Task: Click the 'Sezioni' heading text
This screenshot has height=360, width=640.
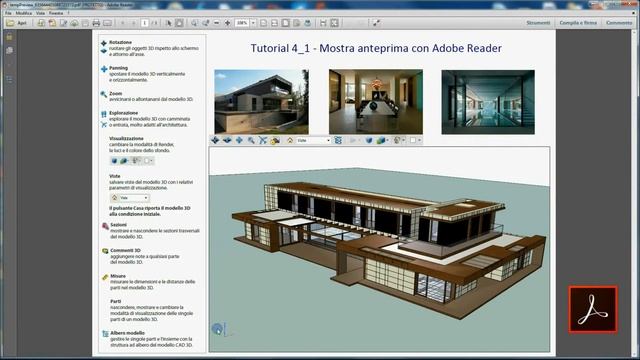Action: (x=118, y=225)
